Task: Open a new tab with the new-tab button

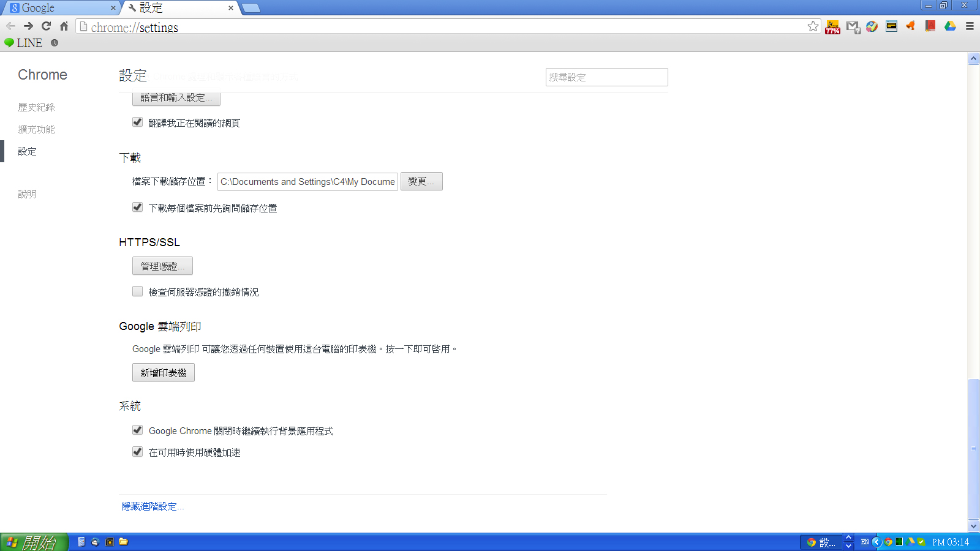Action: tap(251, 8)
